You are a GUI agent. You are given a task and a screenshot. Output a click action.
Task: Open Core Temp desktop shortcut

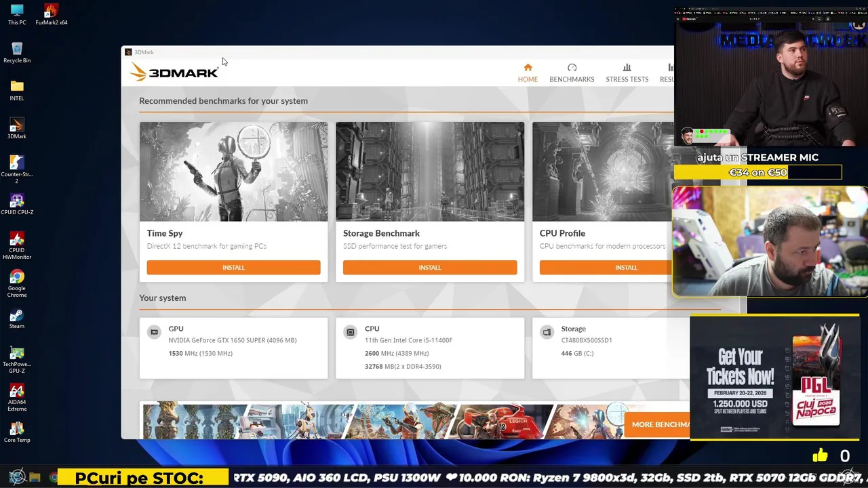[17, 432]
